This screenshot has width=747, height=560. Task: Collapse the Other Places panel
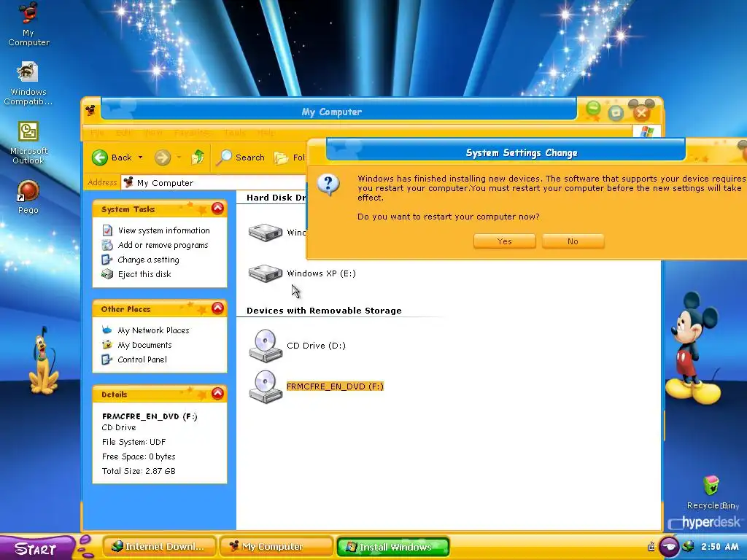[217, 308]
